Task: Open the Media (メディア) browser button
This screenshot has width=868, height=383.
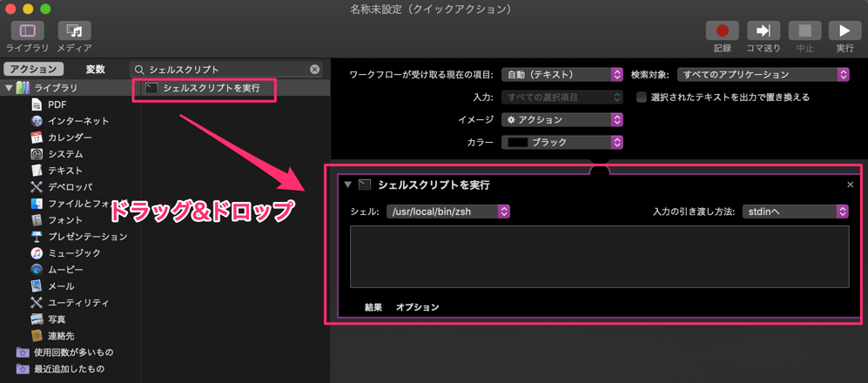Action: pyautogui.click(x=75, y=30)
